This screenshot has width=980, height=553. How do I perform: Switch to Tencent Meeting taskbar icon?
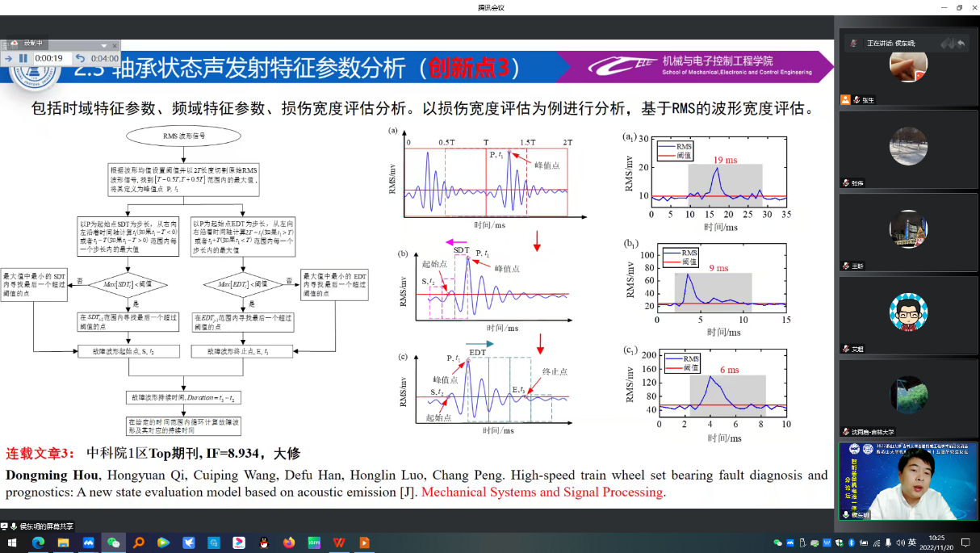[88, 543]
